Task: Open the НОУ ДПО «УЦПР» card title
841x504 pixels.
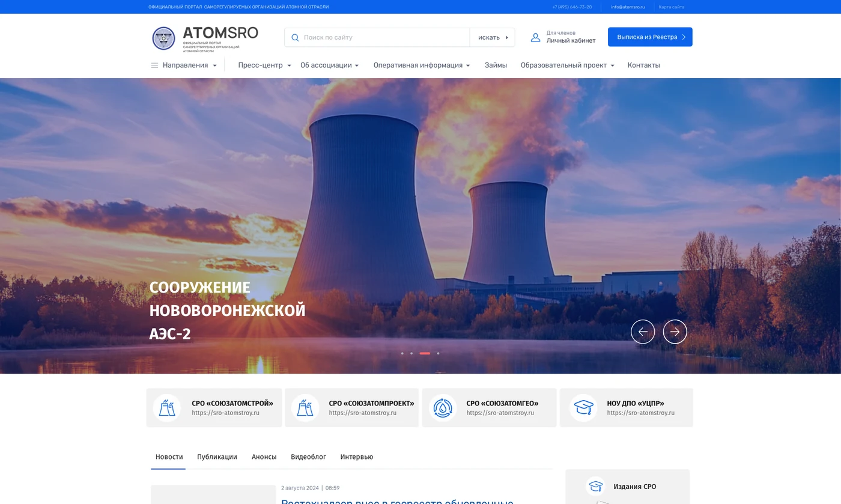Action: click(636, 404)
